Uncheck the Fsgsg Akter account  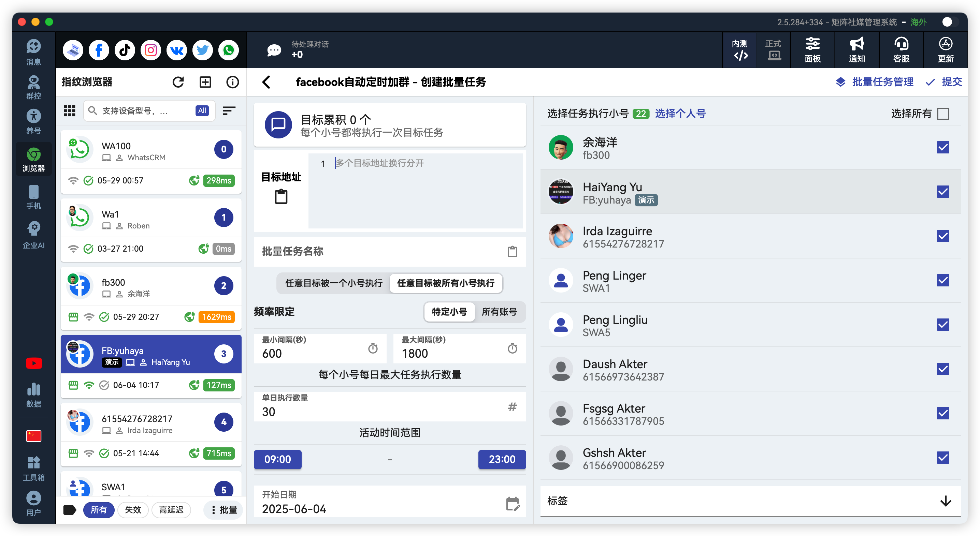click(x=943, y=413)
